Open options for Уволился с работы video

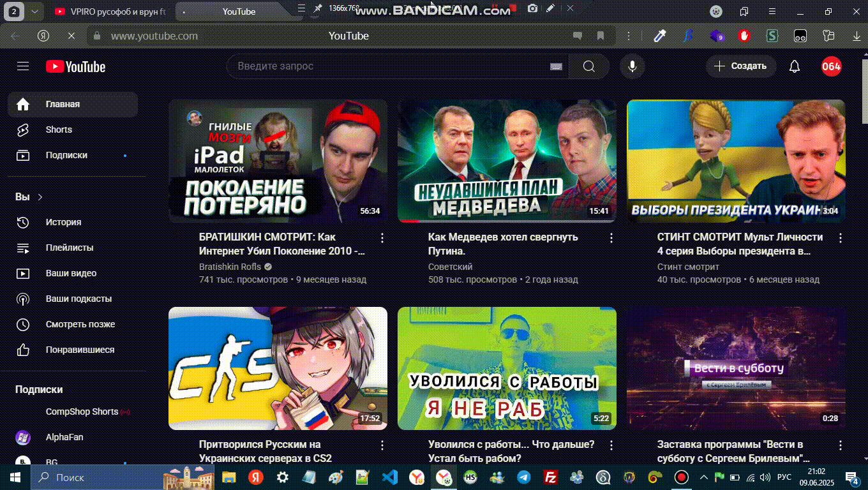[611, 445]
